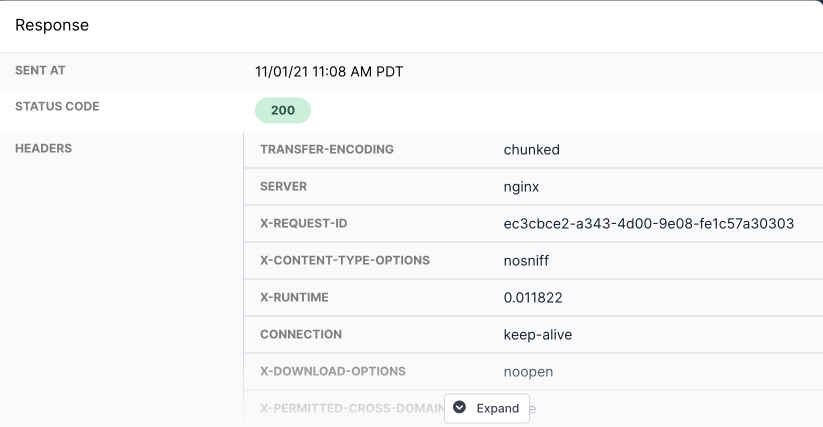Select the nosniff header value
This screenshot has width=823, height=427.
pos(527,260)
